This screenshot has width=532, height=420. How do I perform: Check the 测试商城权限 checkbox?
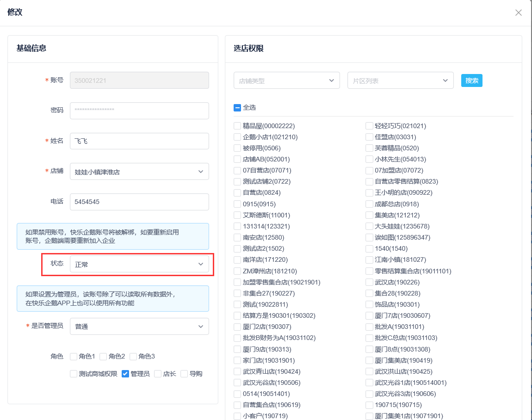(73, 374)
